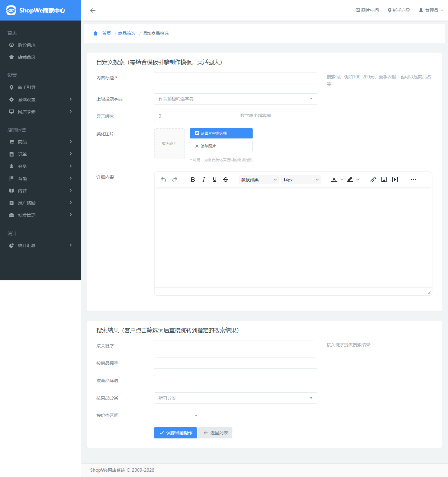Open the 上级搜索字典 dropdown

pos(236,99)
